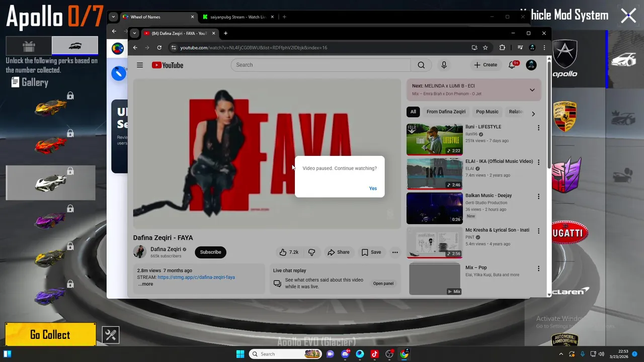Select the From Dafina Zeqiri chip
Viewport: 644px width, 362px height.
[446, 112]
